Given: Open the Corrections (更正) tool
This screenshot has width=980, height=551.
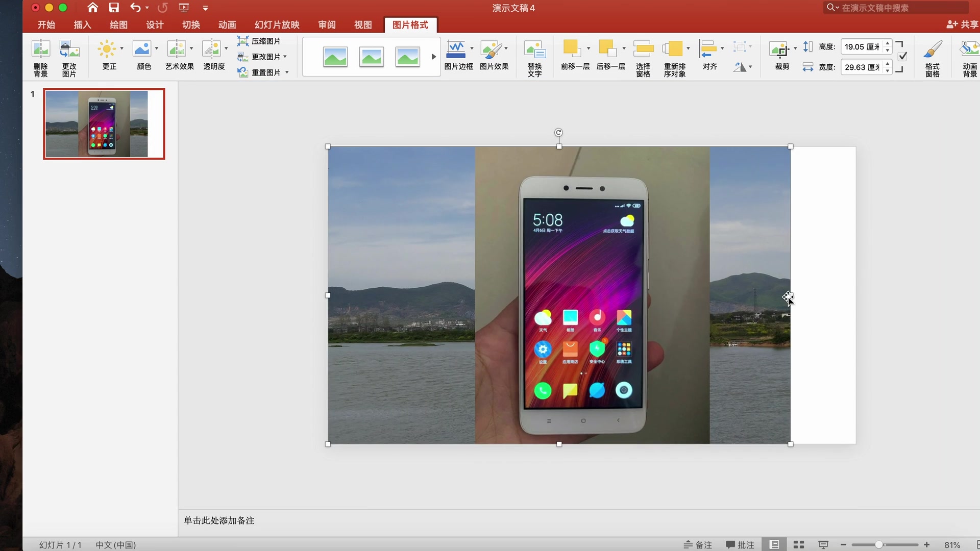Looking at the screenshot, I should (x=107, y=49).
